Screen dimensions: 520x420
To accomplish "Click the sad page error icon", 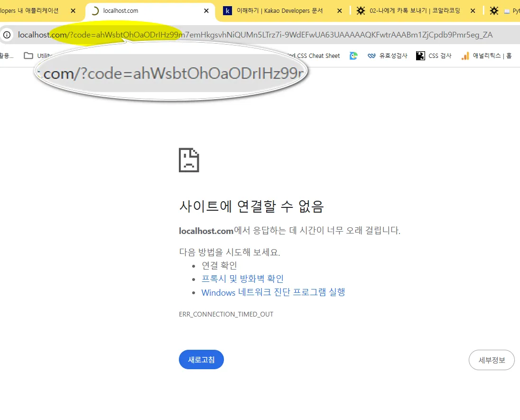I will click(x=189, y=160).
